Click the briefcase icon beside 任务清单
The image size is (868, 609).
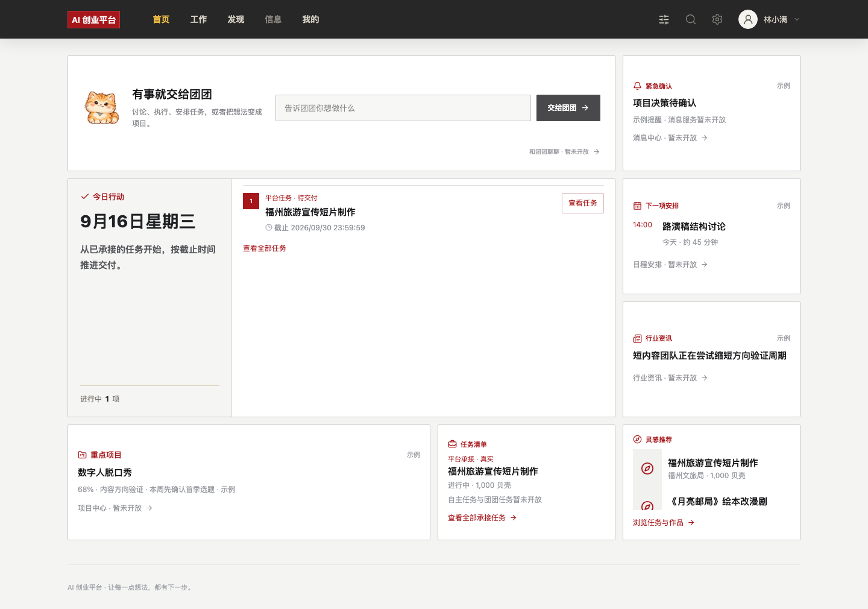[x=452, y=444]
